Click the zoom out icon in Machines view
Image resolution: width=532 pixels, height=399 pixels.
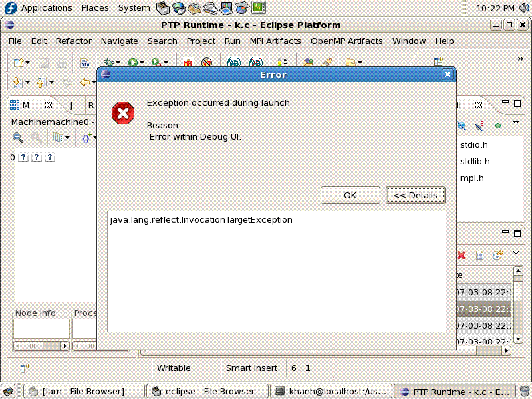pos(17,138)
